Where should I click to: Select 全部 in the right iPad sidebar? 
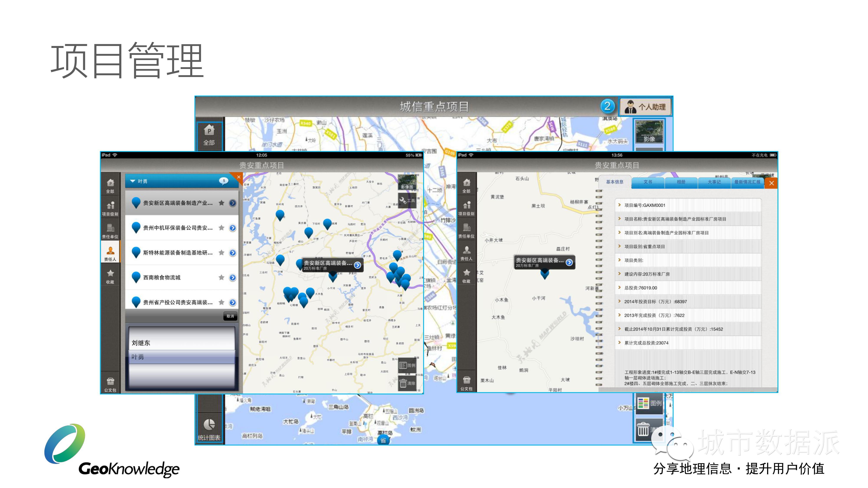pyautogui.click(x=466, y=186)
